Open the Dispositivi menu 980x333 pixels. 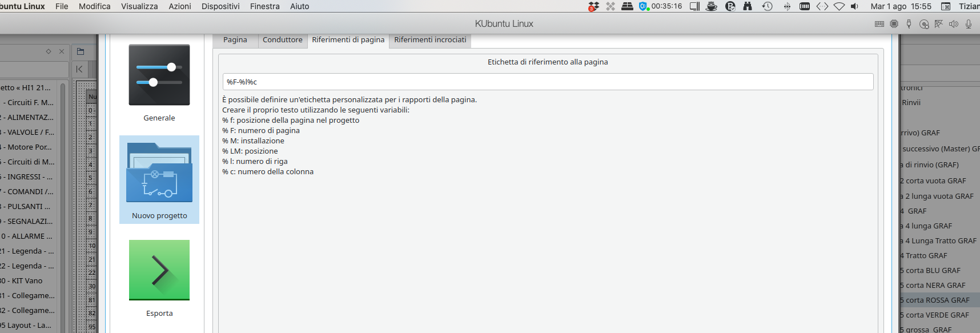[x=220, y=6]
